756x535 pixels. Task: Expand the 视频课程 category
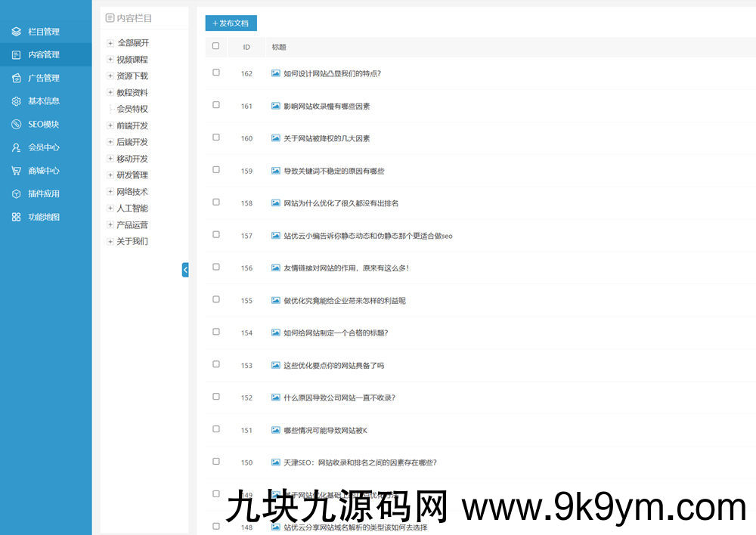click(x=110, y=59)
